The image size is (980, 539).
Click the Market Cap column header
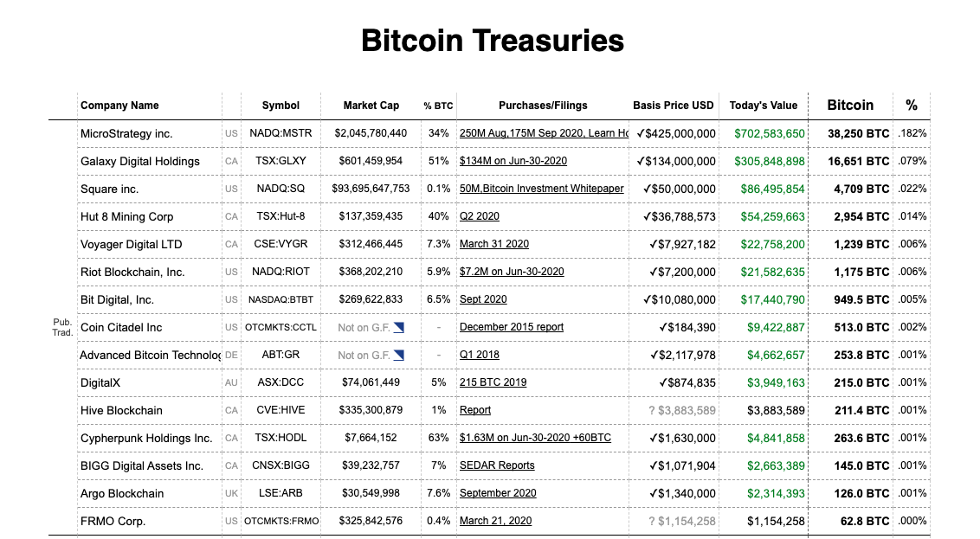[371, 106]
